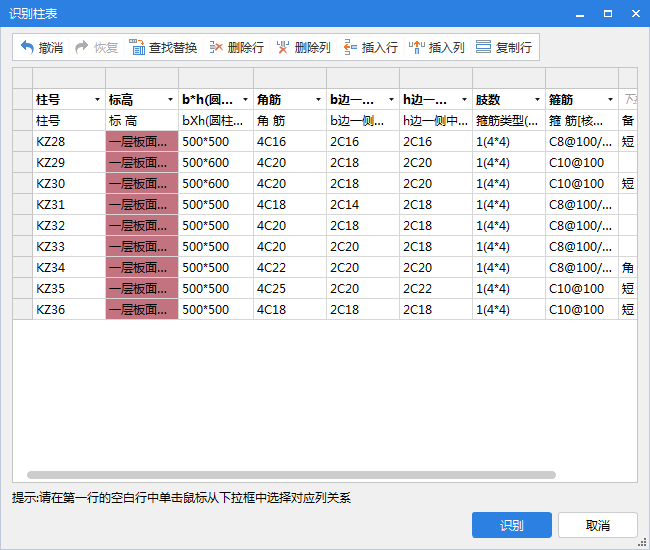Minimize the 识别柱表 dialog window
This screenshot has height=550, width=650.
(x=580, y=14)
